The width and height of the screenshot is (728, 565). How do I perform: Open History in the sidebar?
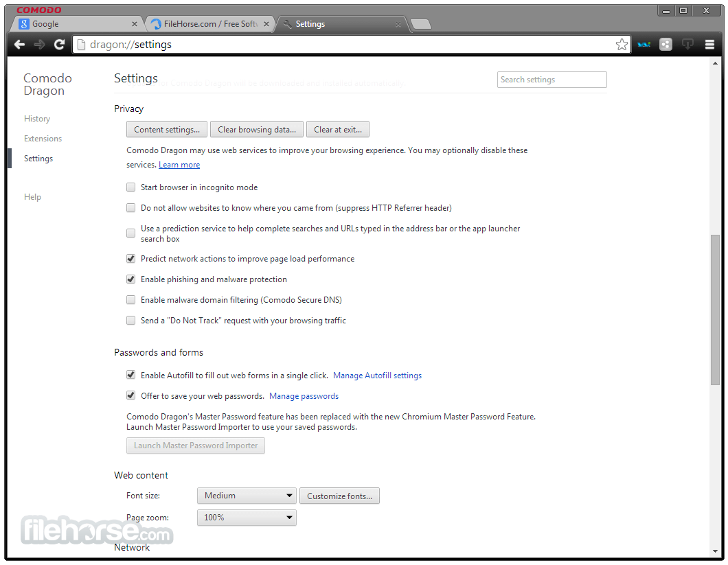tap(37, 119)
